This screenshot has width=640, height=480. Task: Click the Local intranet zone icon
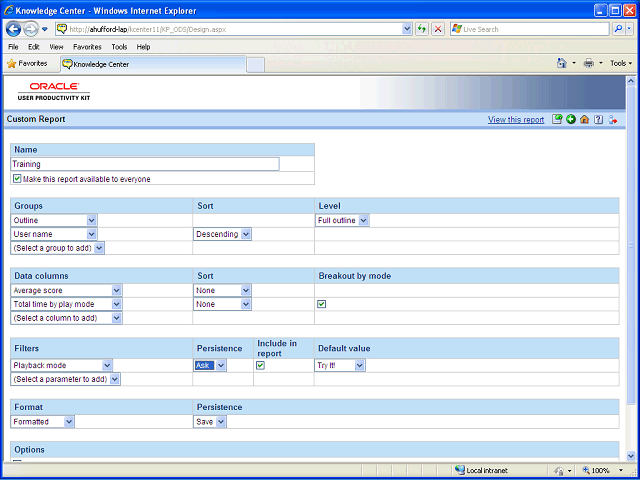tap(459, 470)
